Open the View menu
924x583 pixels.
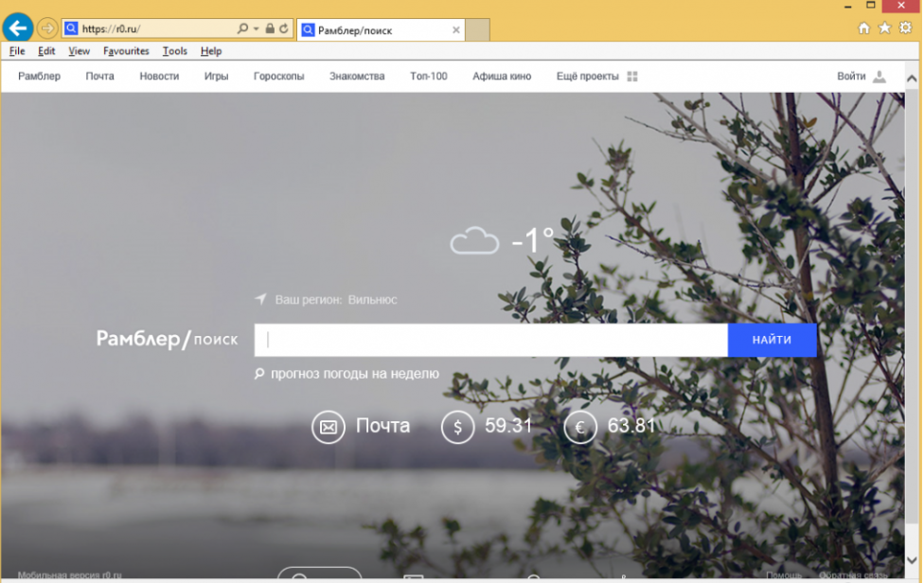[x=79, y=51]
